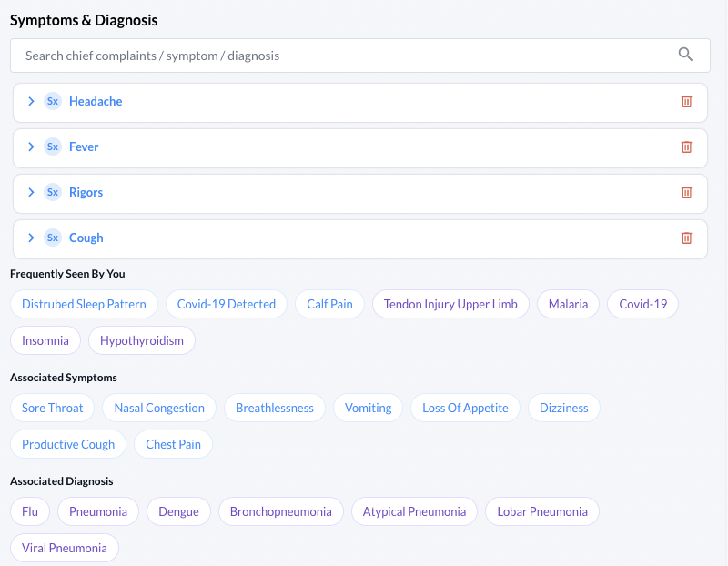The height and width of the screenshot is (566, 728).
Task: Expand the Cough symptom details
Action: [x=31, y=238]
